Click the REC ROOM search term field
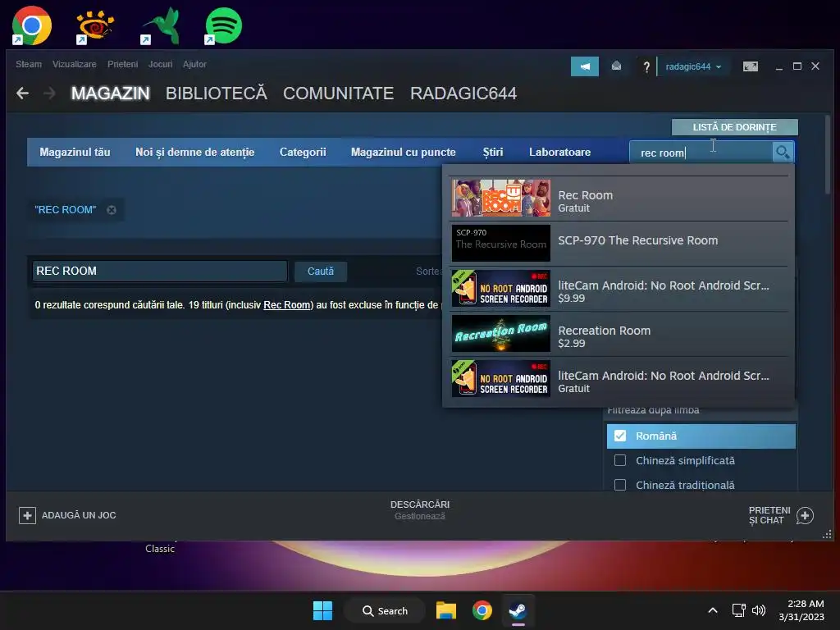840x630 pixels. [160, 271]
